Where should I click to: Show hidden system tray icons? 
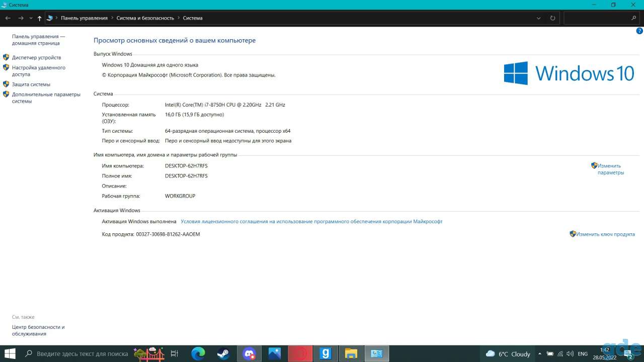[539, 354]
